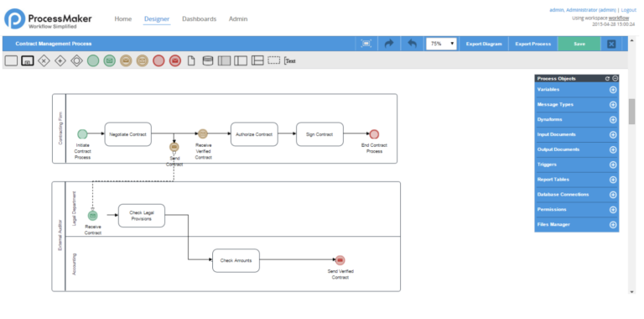Select the Check Legal Provisions task
The width and height of the screenshot is (644, 319).
(142, 216)
